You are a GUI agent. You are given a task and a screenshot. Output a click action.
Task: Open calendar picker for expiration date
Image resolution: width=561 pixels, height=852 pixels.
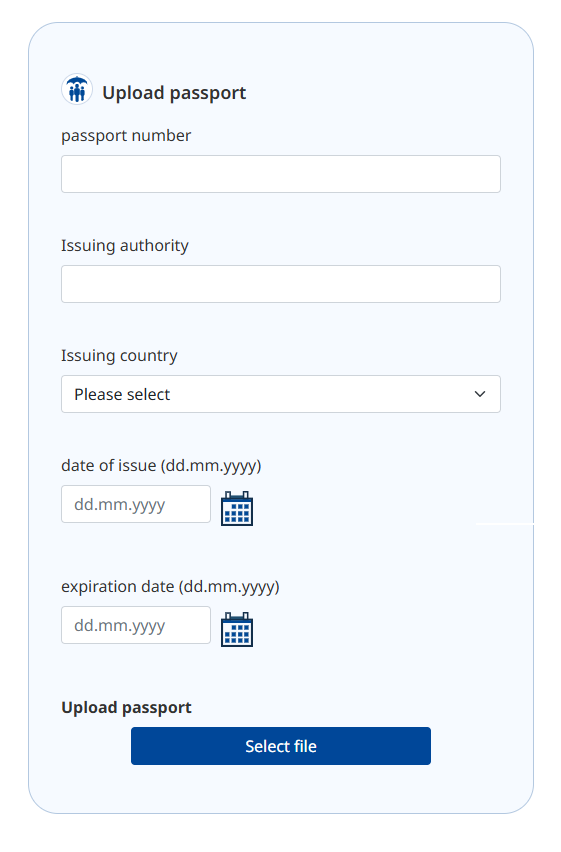(x=237, y=630)
